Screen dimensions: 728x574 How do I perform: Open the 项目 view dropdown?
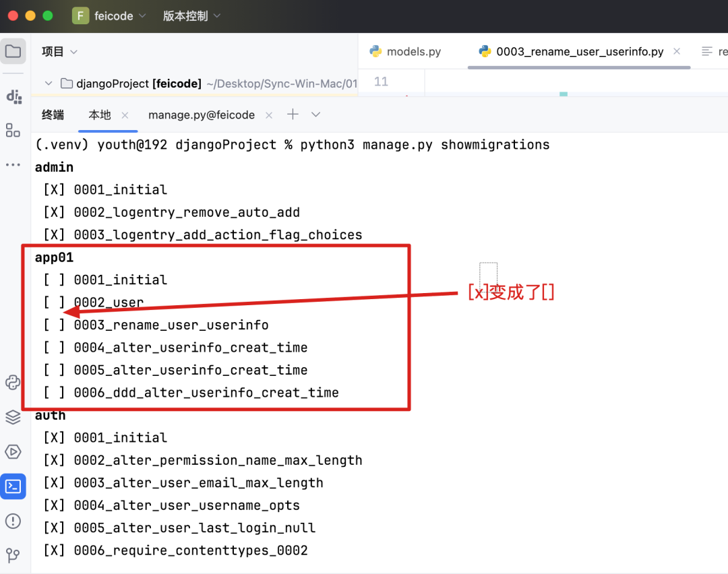pyautogui.click(x=59, y=51)
